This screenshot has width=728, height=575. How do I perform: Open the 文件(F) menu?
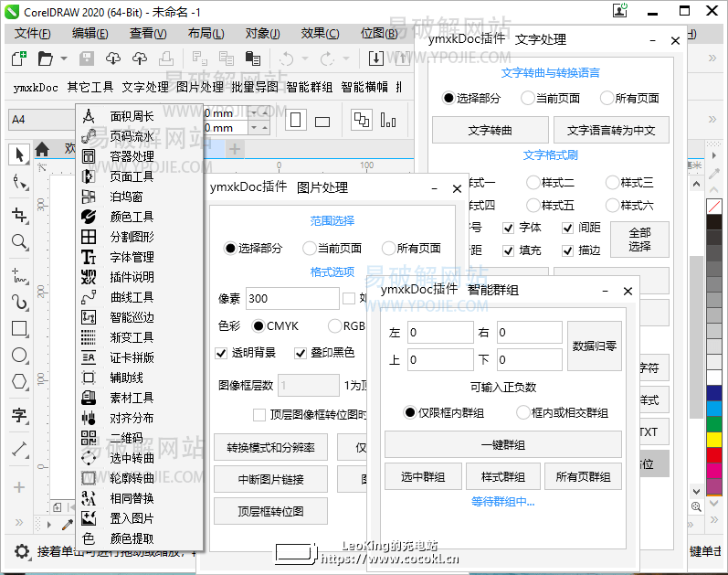(x=33, y=34)
